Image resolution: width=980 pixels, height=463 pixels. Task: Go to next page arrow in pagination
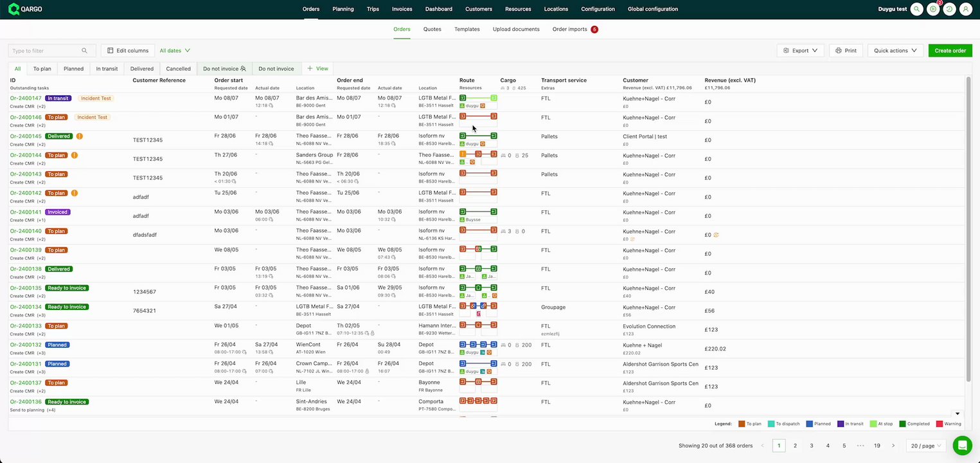pyautogui.click(x=893, y=446)
